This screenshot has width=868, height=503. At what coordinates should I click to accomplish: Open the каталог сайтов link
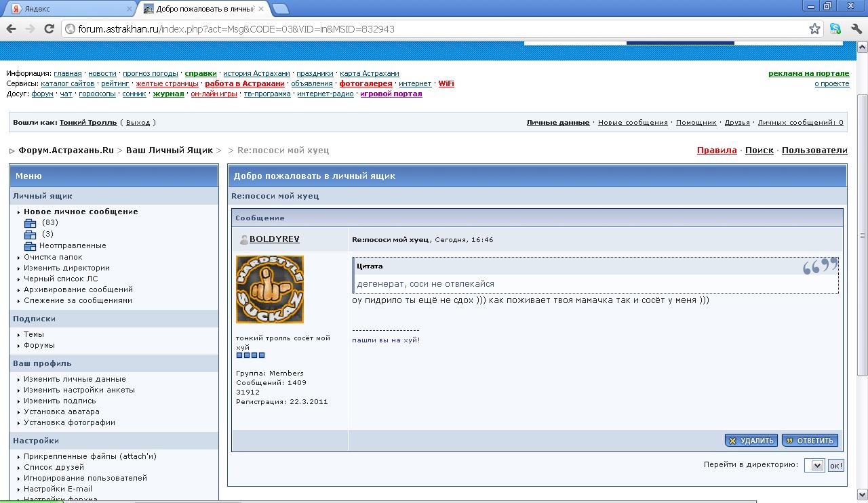pos(68,83)
